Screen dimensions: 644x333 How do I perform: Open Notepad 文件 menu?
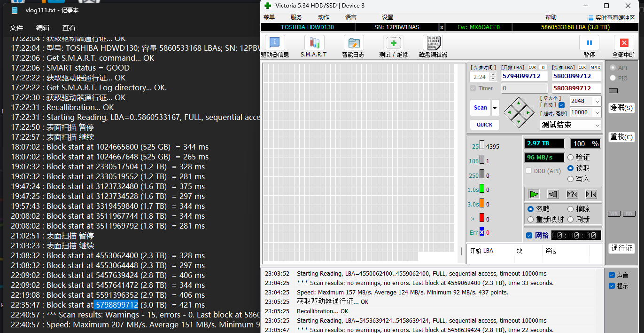(x=16, y=28)
